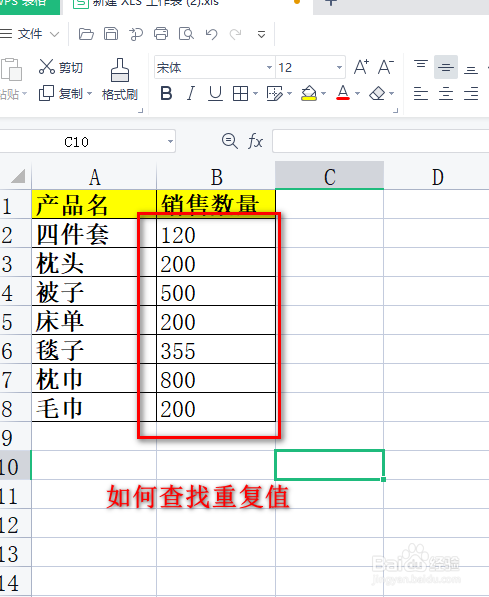Screen dimensions: 489x597
Task: Center text horizontally
Action: [446, 93]
